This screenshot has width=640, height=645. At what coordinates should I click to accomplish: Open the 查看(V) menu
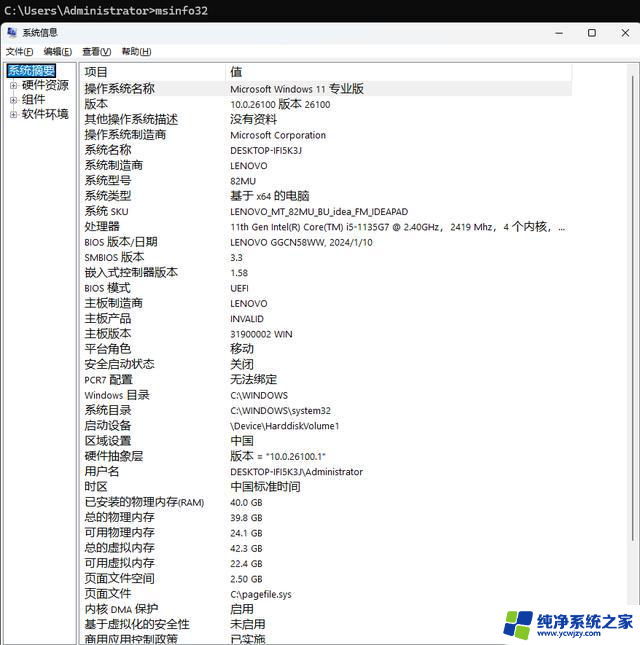pyautogui.click(x=96, y=51)
